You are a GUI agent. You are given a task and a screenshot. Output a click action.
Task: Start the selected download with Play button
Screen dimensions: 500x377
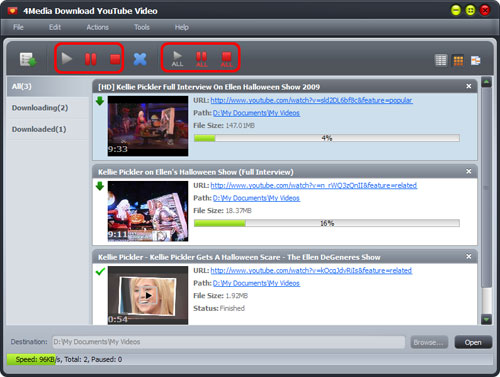click(67, 59)
